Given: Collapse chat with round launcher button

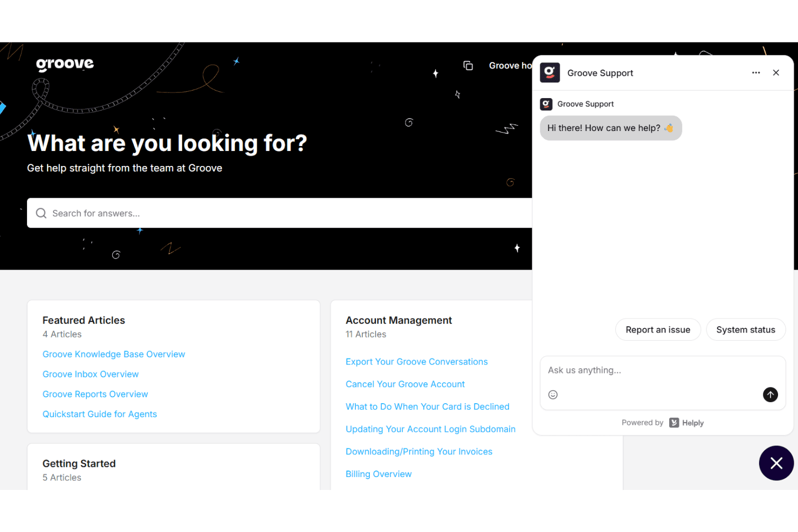Looking at the screenshot, I should (776, 463).
